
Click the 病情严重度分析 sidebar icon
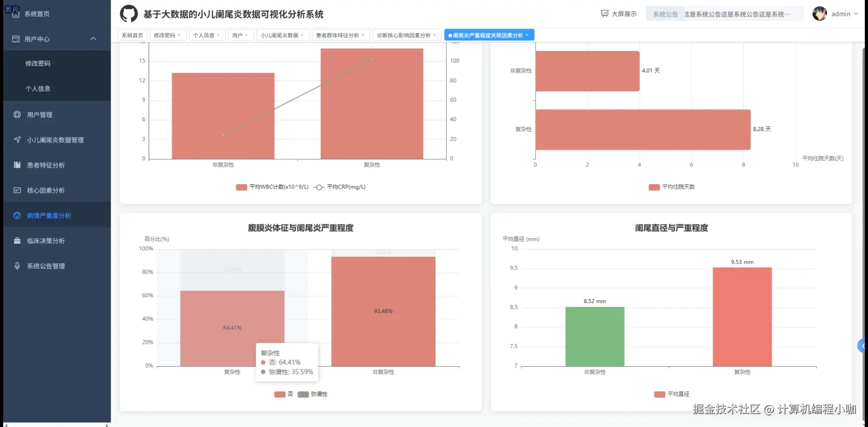pos(17,216)
